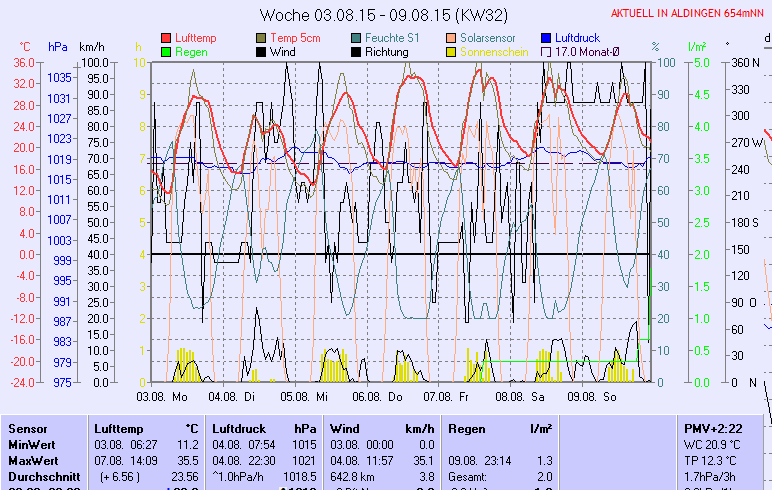Click the red Lufttemp legend swatch
Viewport: 772px width, 490px height.
pos(166,38)
